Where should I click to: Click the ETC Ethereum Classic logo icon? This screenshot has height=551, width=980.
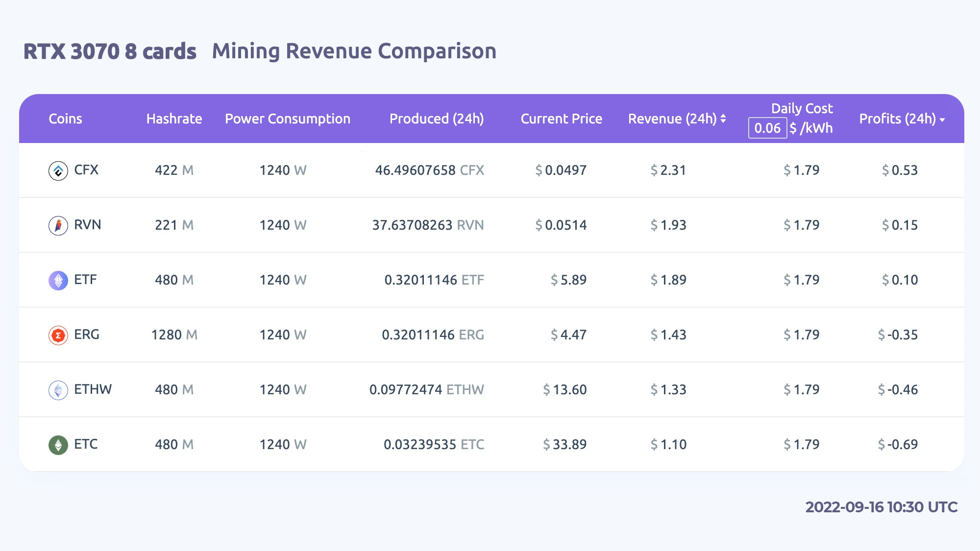point(58,445)
